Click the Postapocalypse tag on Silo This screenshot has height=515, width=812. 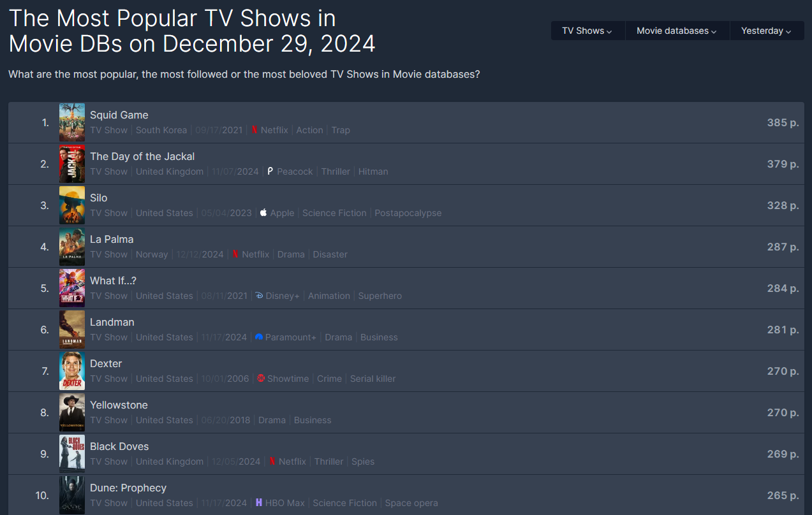coord(408,213)
